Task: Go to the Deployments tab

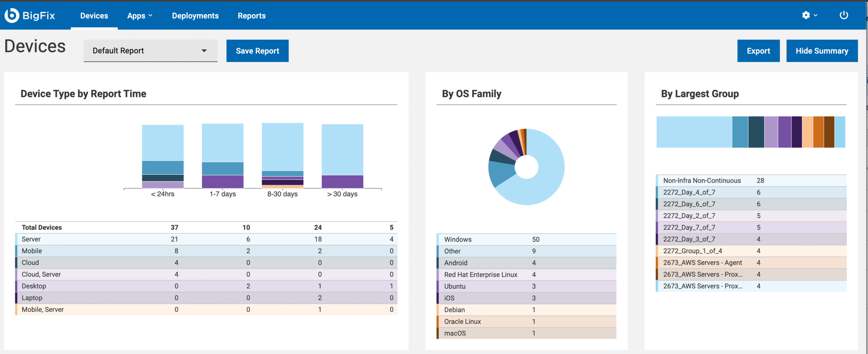Action: [x=195, y=16]
